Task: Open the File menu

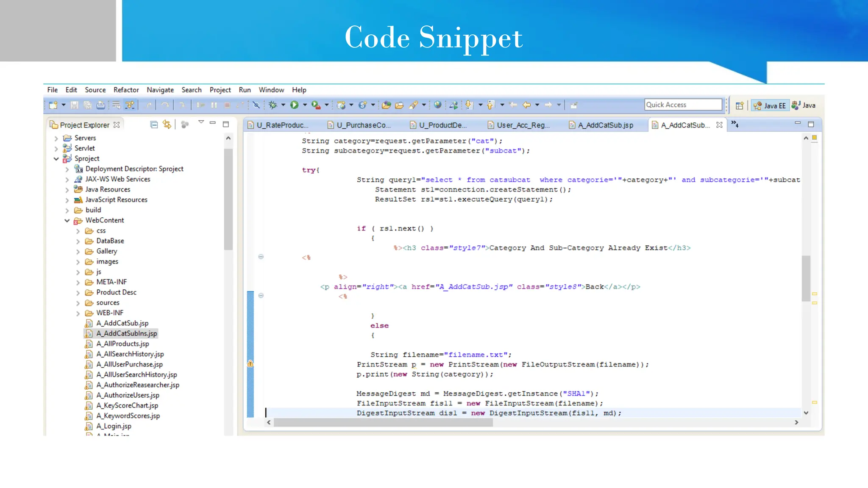Action: 53,90
